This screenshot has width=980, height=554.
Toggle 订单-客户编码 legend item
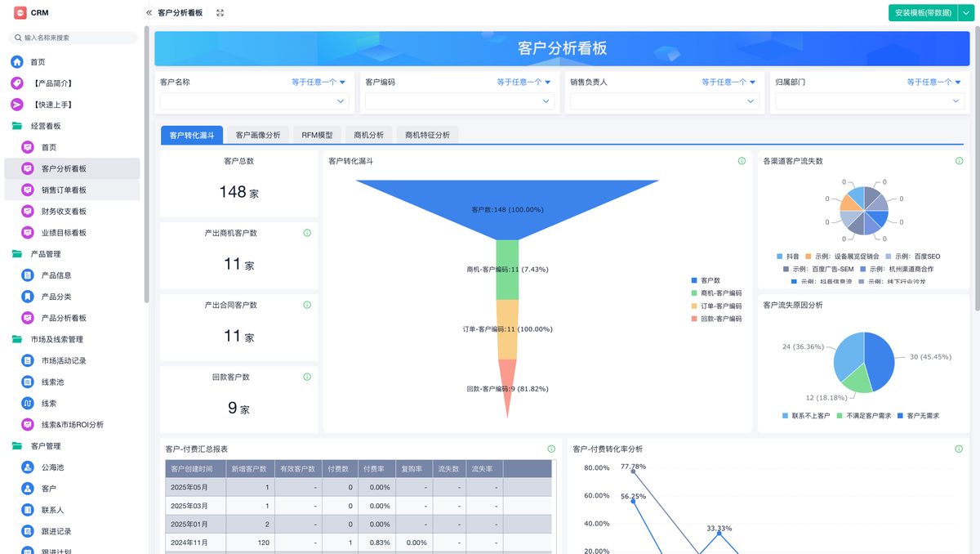coord(716,306)
